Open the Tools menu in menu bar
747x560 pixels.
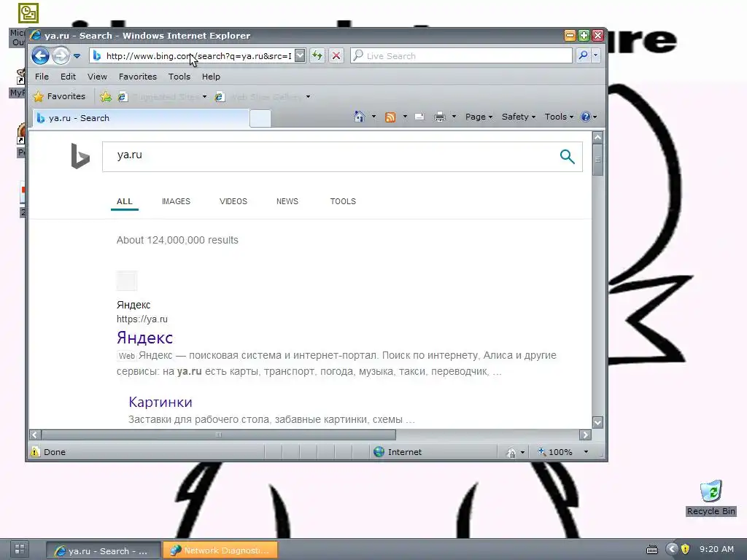point(179,76)
